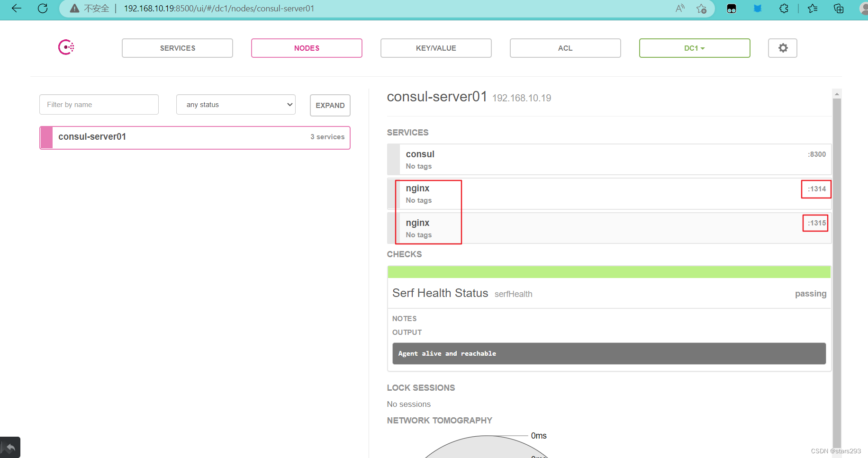Add page to favorites star icon
This screenshot has width=868, height=458.
(702, 9)
